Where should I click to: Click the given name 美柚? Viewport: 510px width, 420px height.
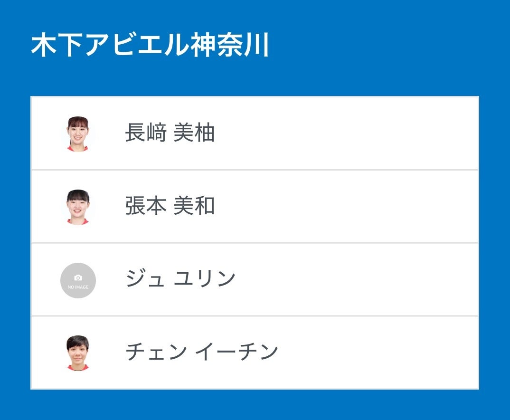click(194, 133)
